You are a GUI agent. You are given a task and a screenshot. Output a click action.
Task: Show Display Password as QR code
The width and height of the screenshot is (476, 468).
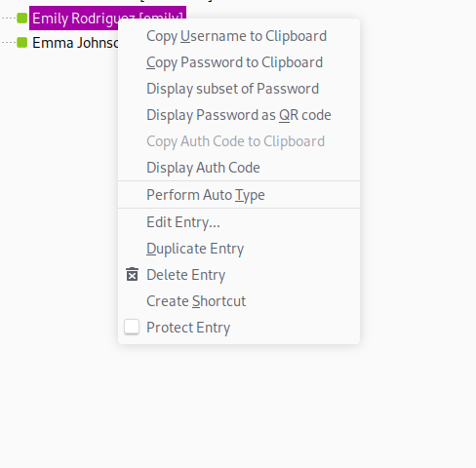239,115
